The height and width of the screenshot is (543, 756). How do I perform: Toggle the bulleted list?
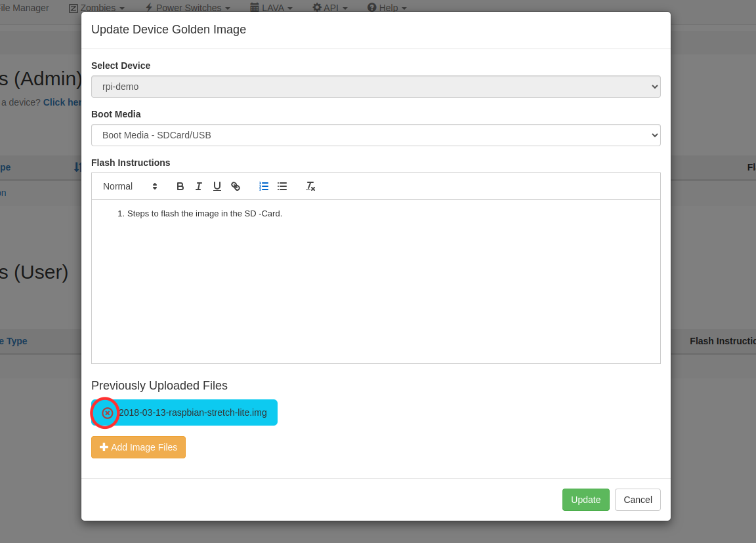click(282, 186)
